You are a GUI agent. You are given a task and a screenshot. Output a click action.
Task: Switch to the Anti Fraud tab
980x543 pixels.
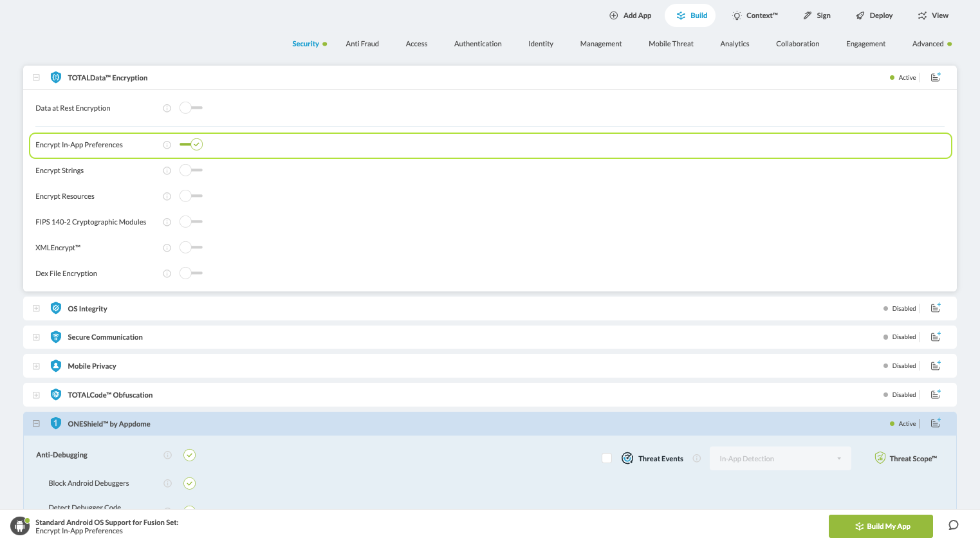click(362, 44)
